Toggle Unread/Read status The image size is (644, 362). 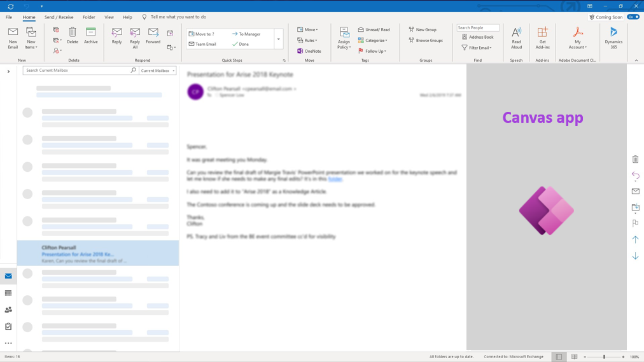tap(374, 29)
